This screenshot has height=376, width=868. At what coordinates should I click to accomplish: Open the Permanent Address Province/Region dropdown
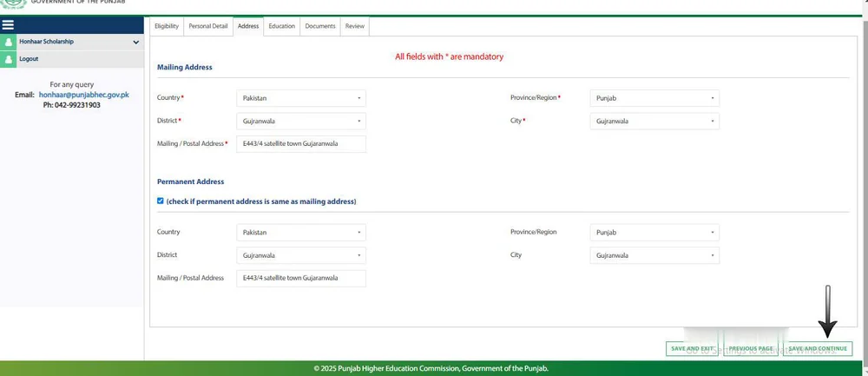point(654,233)
